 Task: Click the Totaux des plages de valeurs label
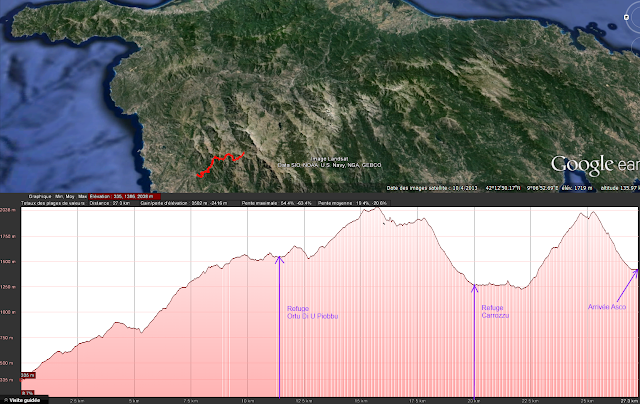(x=53, y=203)
